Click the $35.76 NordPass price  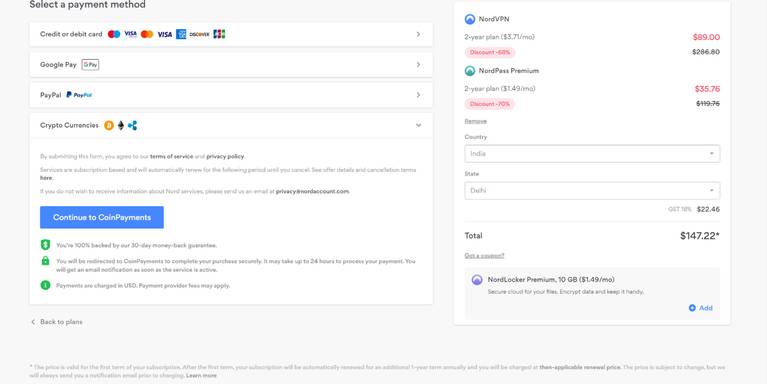(707, 89)
